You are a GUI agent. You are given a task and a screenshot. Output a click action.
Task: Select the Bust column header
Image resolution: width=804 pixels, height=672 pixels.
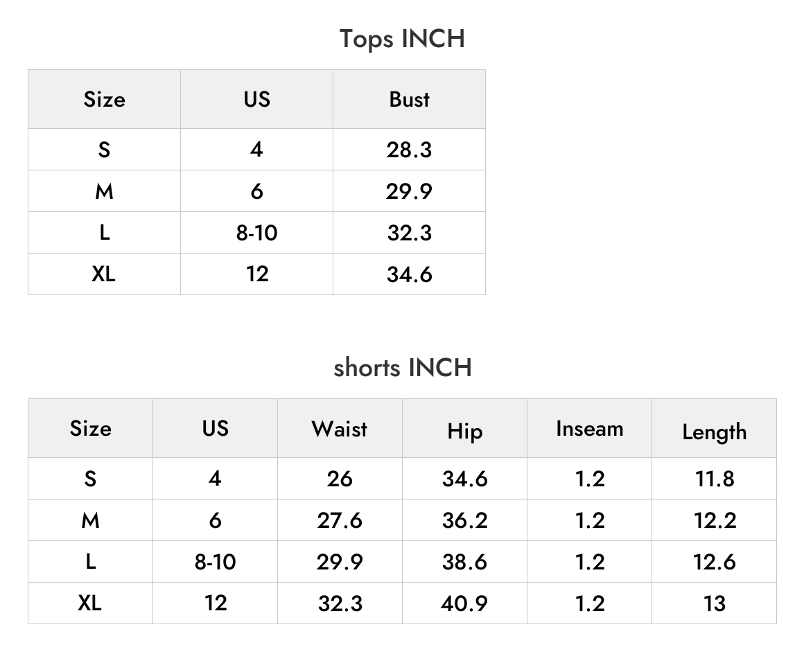[x=409, y=100]
